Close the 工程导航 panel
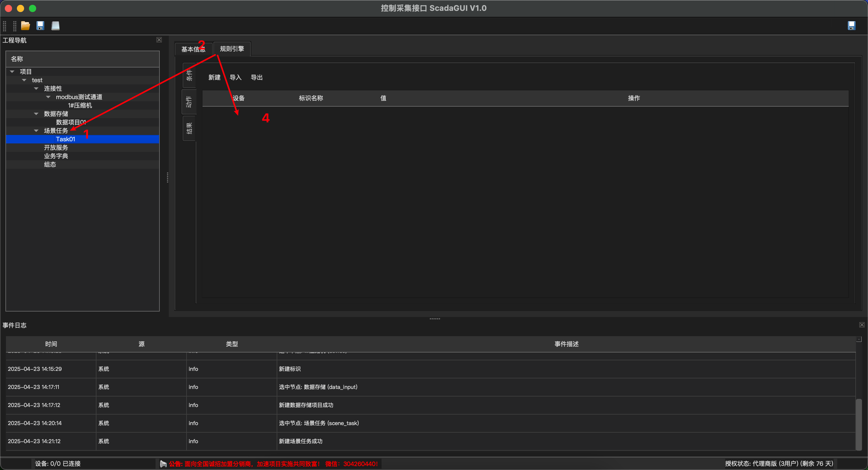 (159, 40)
